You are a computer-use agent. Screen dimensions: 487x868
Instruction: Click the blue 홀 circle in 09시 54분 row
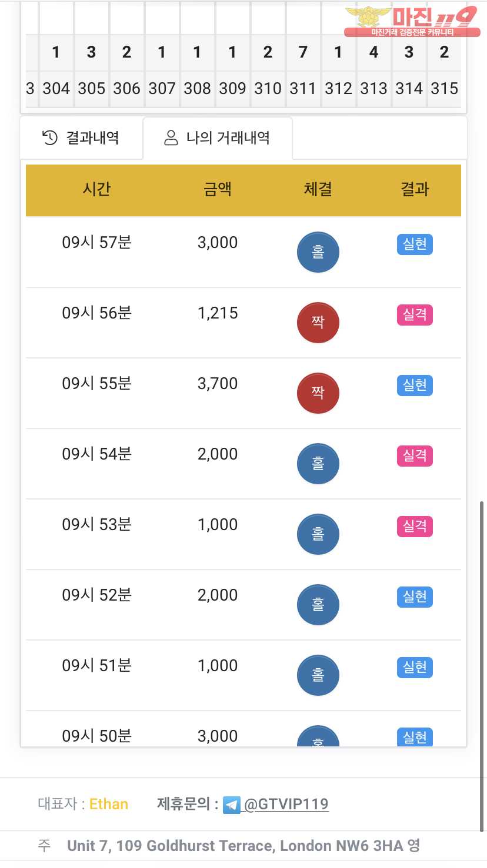(318, 464)
